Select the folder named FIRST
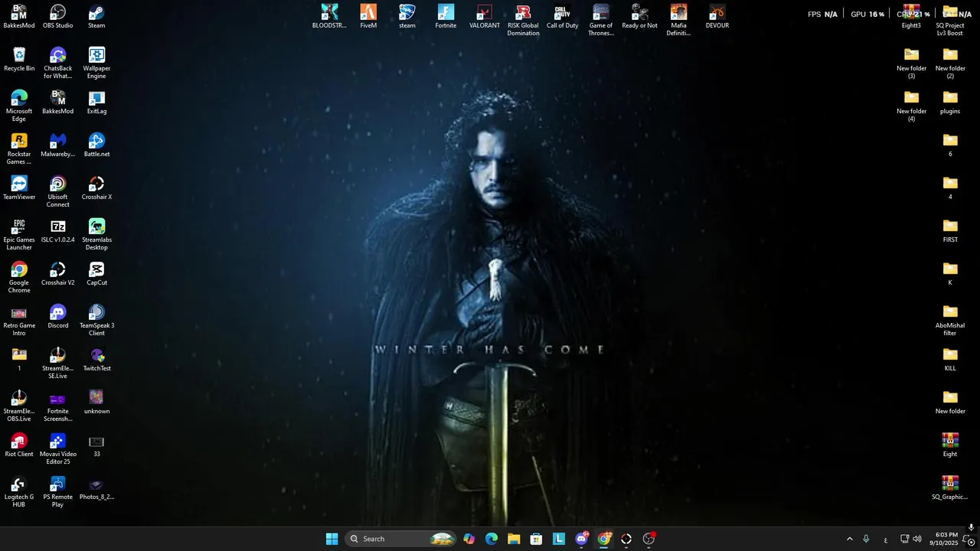This screenshot has height=551, width=980. 950,231
